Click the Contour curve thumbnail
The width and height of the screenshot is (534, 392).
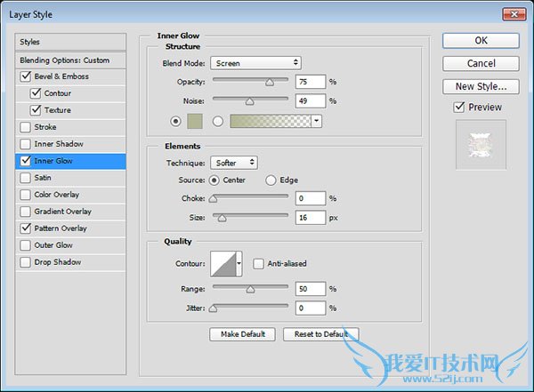pos(223,264)
